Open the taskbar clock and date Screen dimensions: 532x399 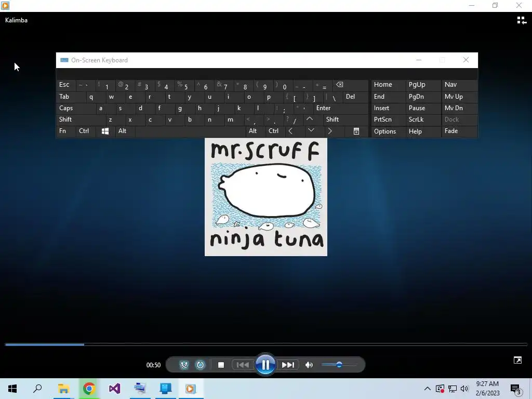487,389
